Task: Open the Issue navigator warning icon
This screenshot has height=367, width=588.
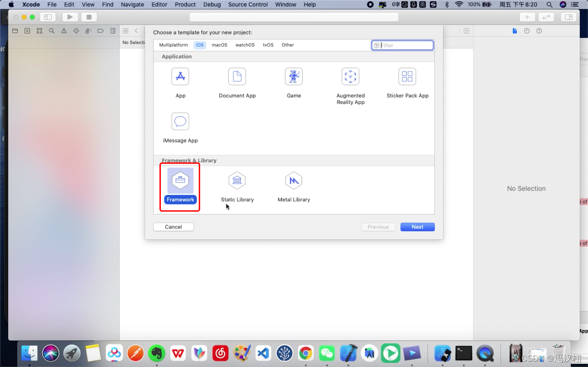Action: click(64, 31)
